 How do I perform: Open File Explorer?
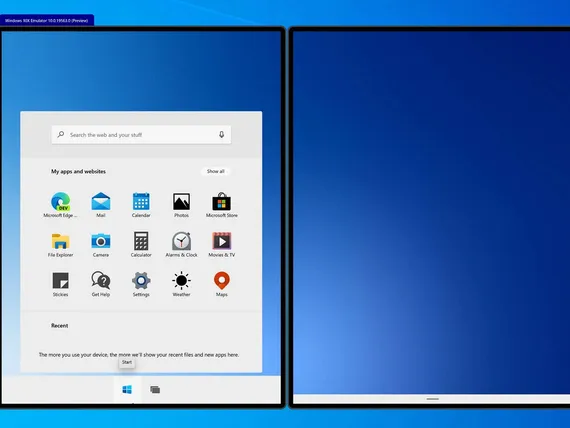60,244
